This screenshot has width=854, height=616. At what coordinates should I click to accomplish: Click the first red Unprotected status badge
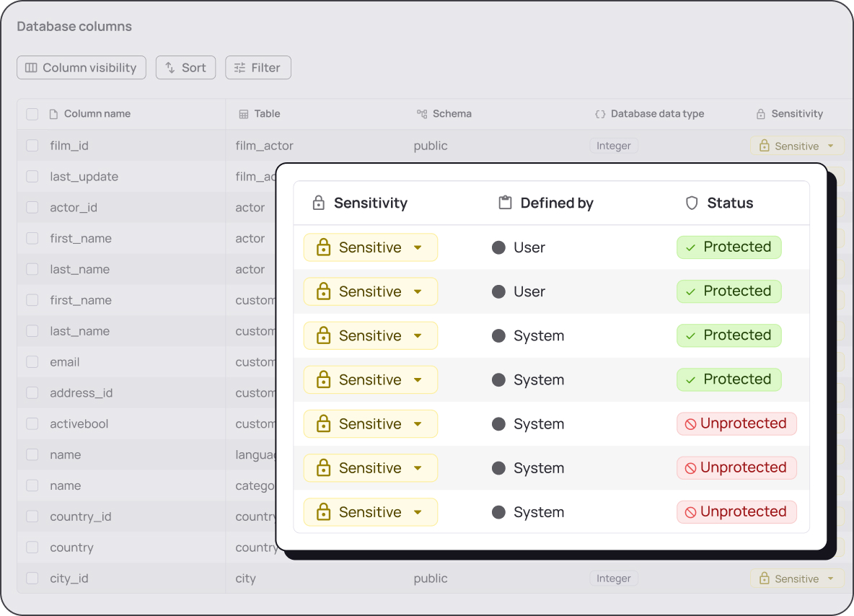pos(736,423)
